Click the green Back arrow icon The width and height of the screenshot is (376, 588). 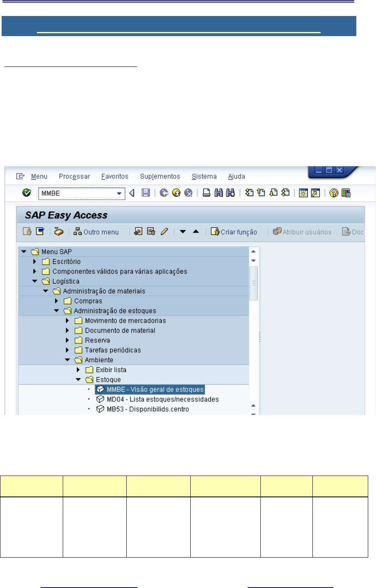164,193
